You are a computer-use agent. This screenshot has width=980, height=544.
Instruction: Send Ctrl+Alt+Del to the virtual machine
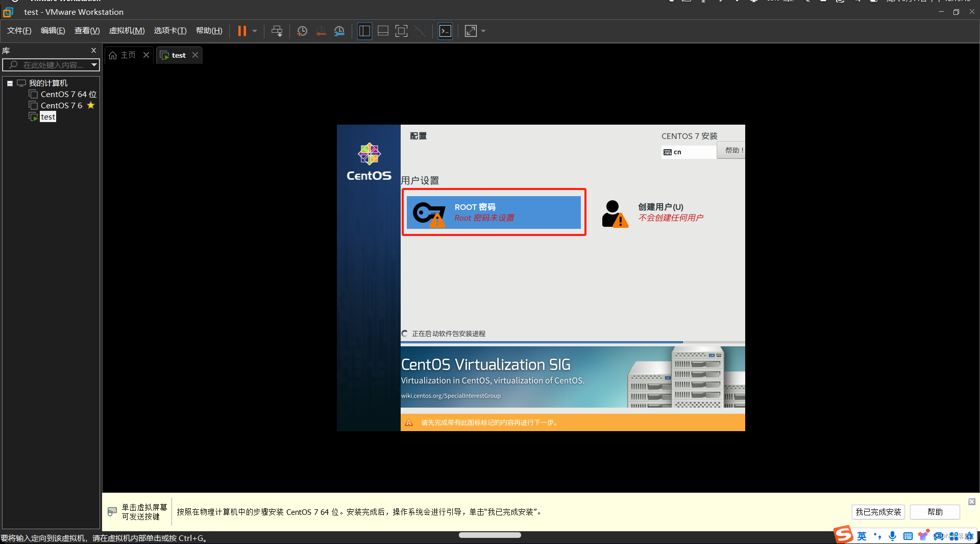pyautogui.click(x=277, y=31)
